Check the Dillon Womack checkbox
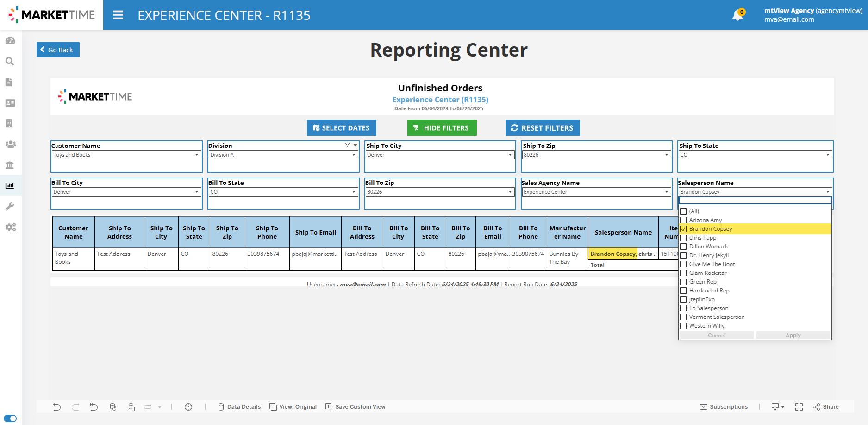Image resolution: width=868 pixels, height=425 pixels. (683, 247)
